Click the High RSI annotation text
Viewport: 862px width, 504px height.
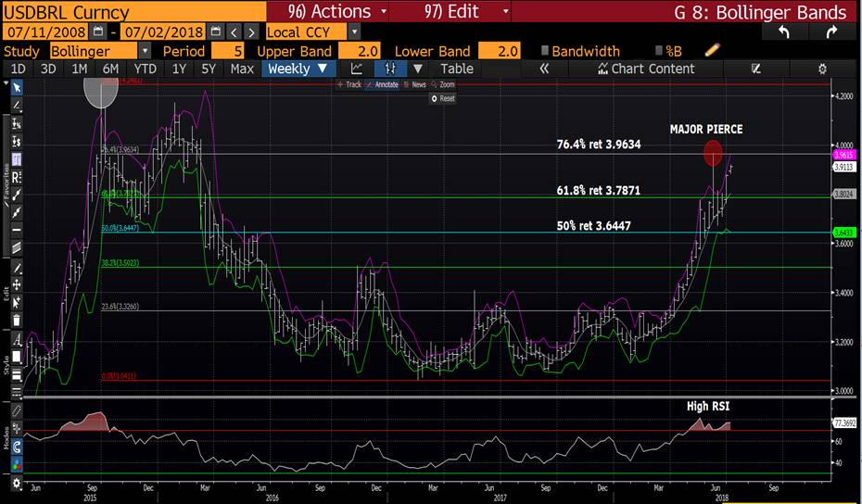(707, 406)
